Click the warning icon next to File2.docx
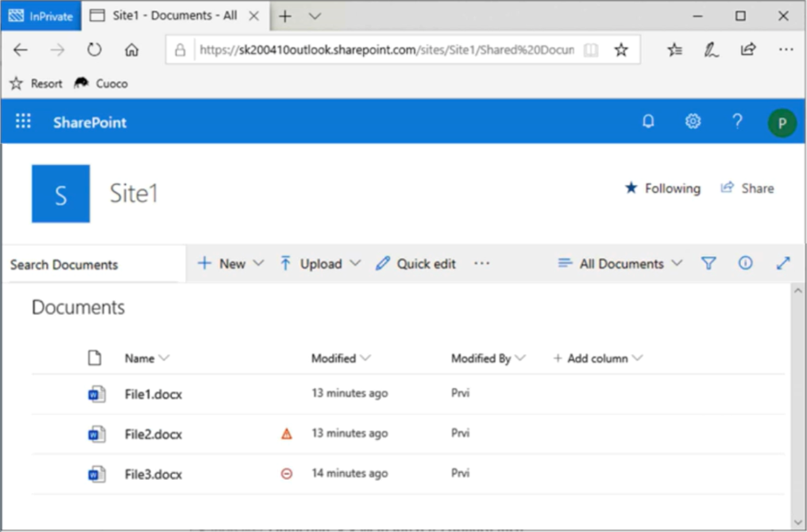This screenshot has width=807, height=532. pos(287,434)
